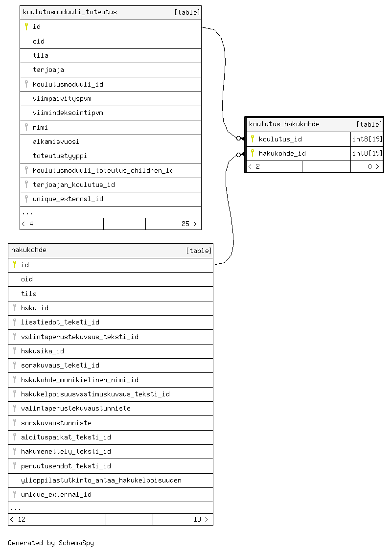Viewport: 392px width, 552px height.
Task: Select the koulutusmoduuli_id column name
Action: coord(68,84)
